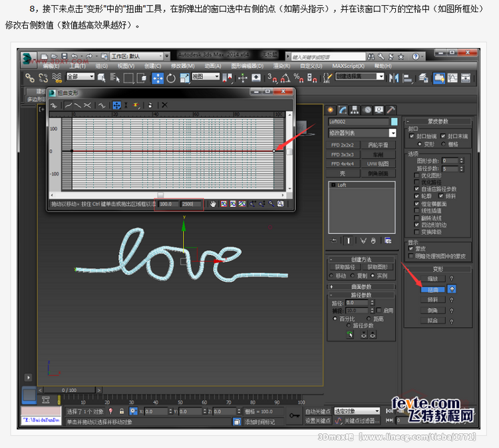Click the Set Keys key icon

(294, 415)
